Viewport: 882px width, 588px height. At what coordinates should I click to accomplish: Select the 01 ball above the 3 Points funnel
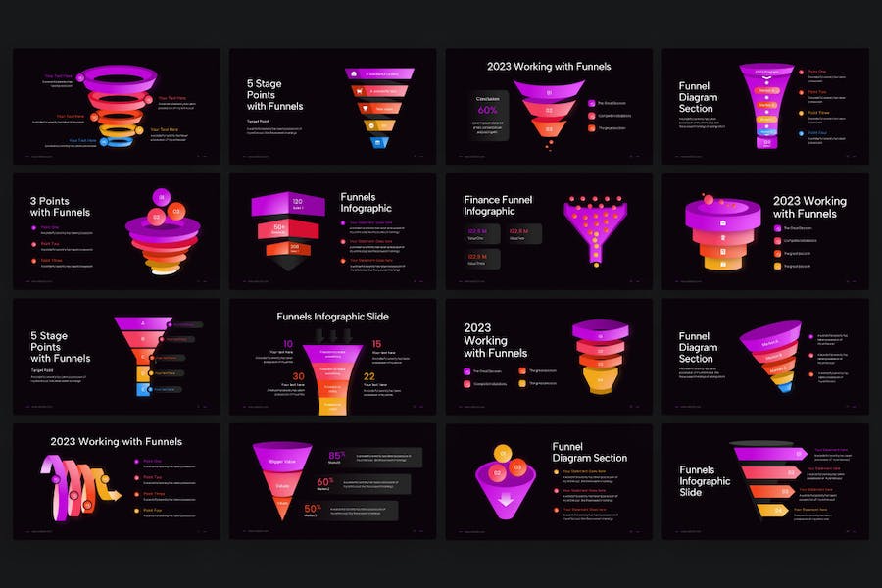click(162, 197)
